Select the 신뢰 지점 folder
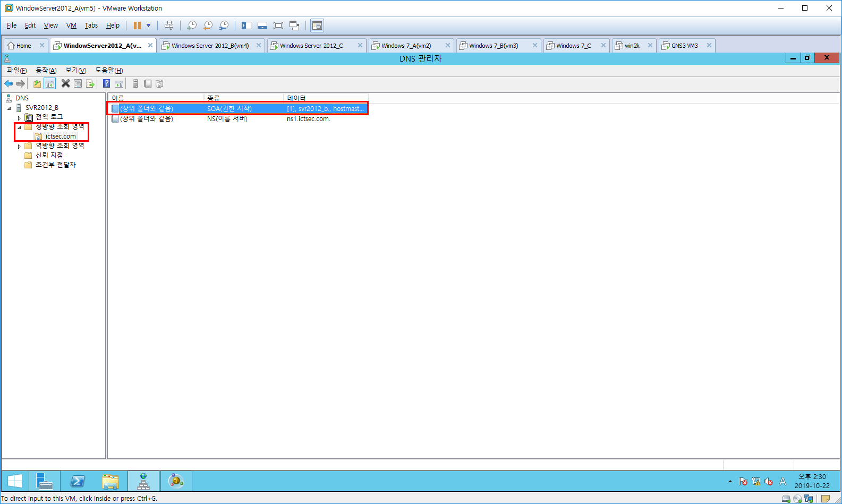Screen dimensions: 842x504 pos(49,155)
